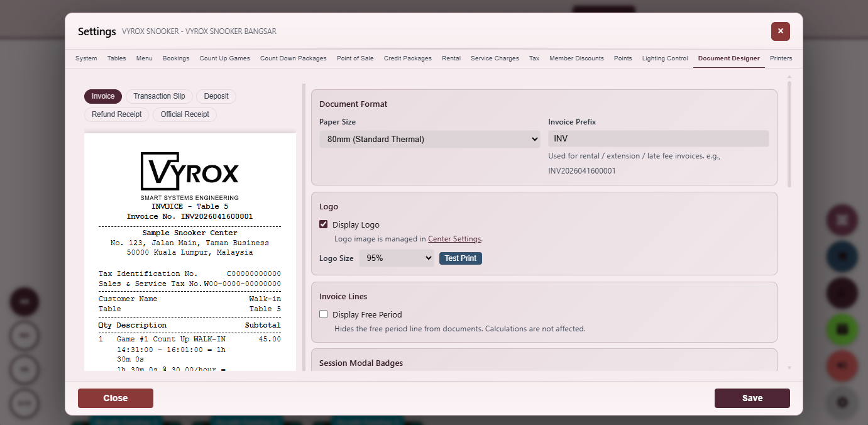Image resolution: width=868 pixels, height=425 pixels.
Task: Select the Refund Receipt document type
Action: 117,114
